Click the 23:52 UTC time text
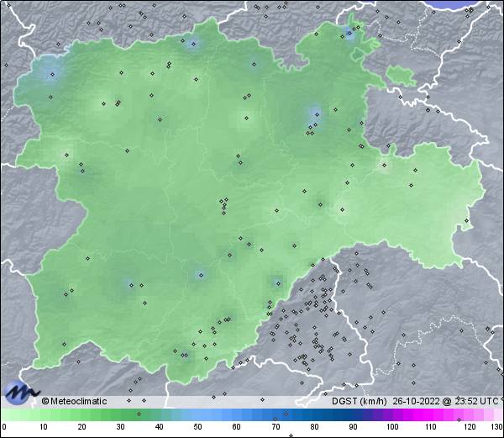The height and width of the screenshot is (438, 504). tap(476, 401)
